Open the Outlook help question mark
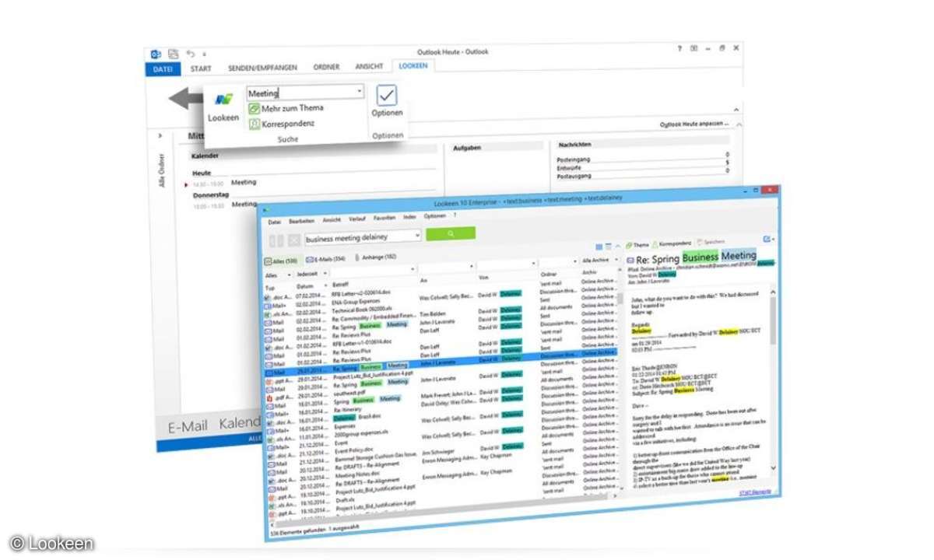Viewport: 934px width, 560px height. pos(680,49)
